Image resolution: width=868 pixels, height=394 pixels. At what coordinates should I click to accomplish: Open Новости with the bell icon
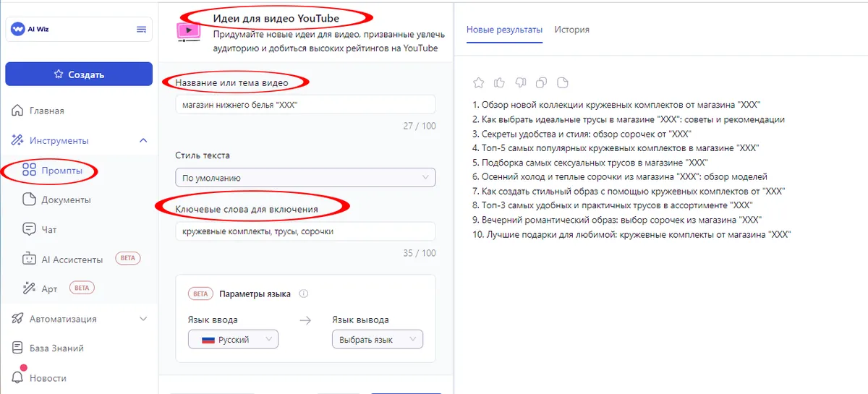[18, 377]
